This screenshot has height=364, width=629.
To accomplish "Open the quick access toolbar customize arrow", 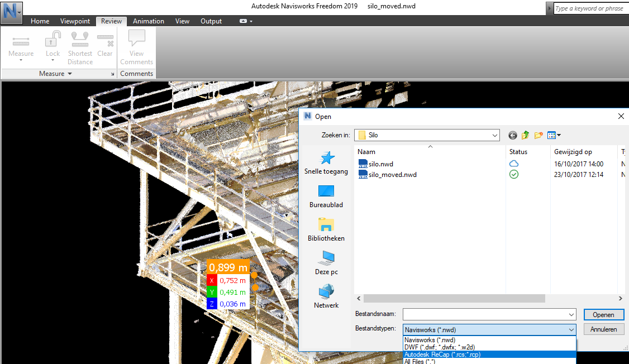I will (x=251, y=21).
